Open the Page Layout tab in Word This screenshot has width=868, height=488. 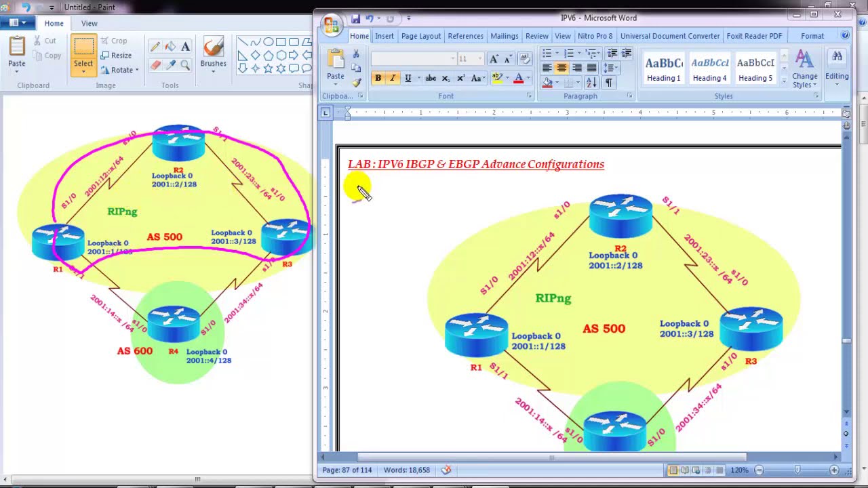[x=420, y=36]
